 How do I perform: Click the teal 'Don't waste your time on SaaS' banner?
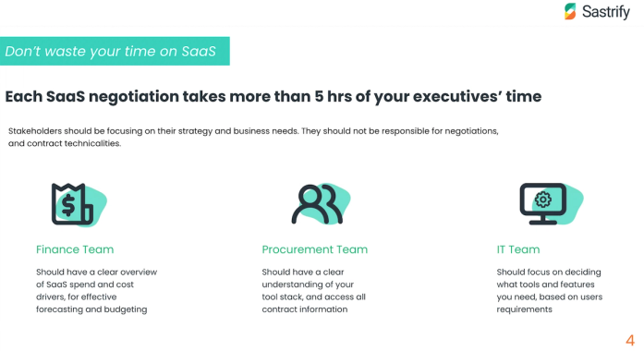(x=115, y=51)
